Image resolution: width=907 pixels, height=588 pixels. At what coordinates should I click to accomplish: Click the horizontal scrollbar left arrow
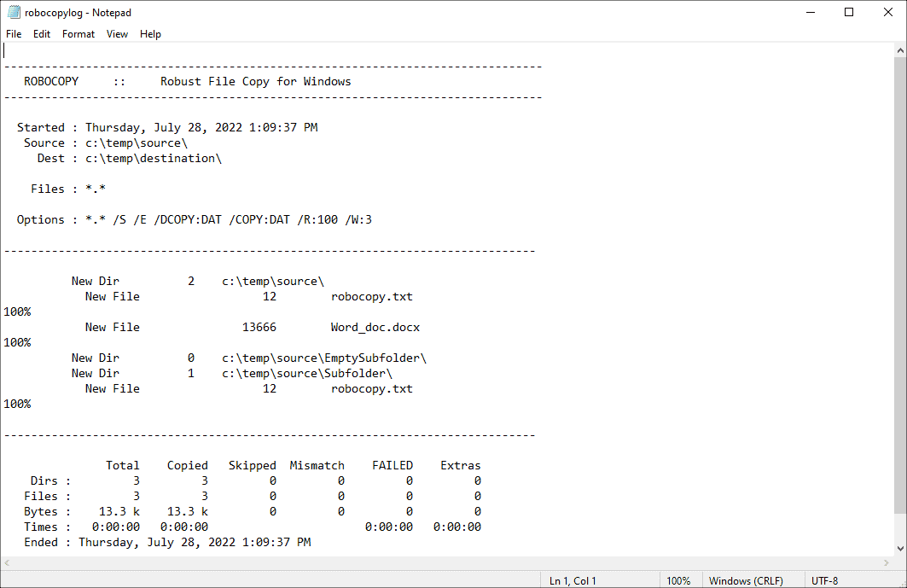(7, 564)
